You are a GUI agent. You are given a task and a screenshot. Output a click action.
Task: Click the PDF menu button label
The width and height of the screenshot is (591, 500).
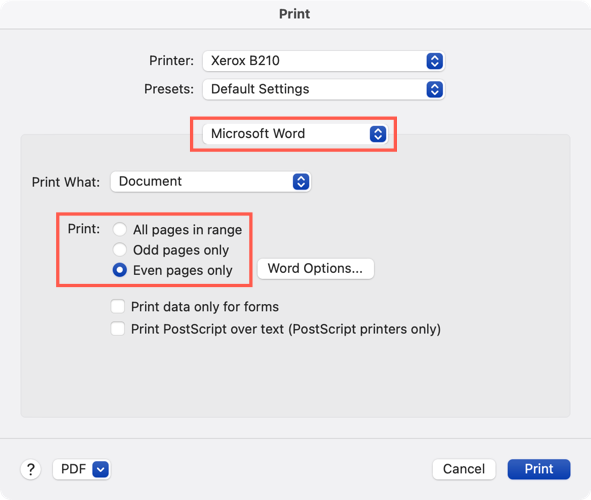73,469
